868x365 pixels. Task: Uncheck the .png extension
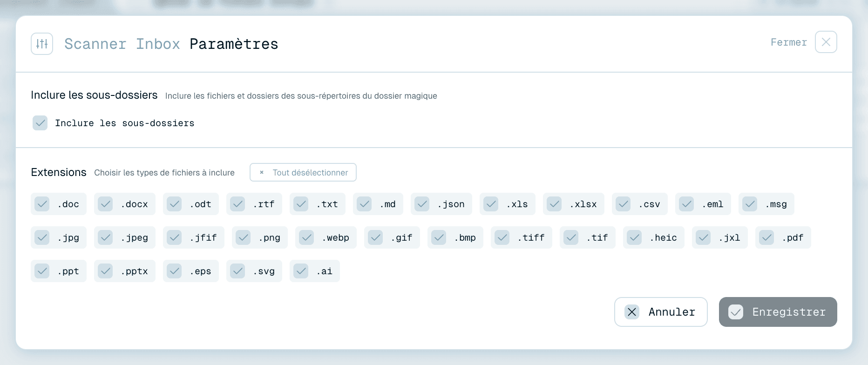pos(243,237)
